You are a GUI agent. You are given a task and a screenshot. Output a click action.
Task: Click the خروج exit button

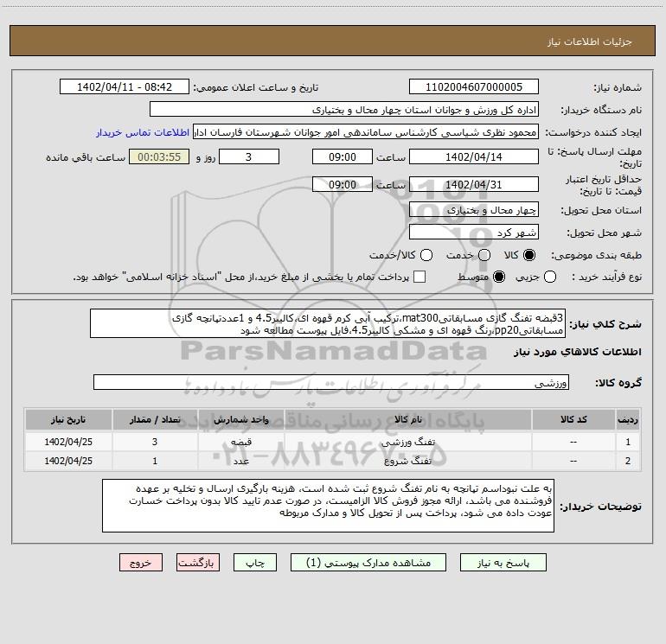[141, 563]
